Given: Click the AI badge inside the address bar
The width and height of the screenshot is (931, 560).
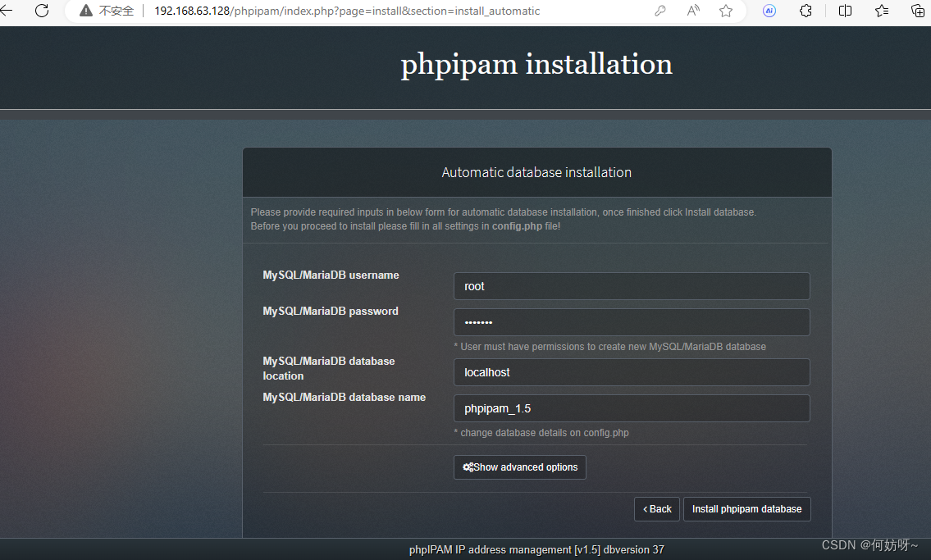Looking at the screenshot, I should tap(769, 11).
